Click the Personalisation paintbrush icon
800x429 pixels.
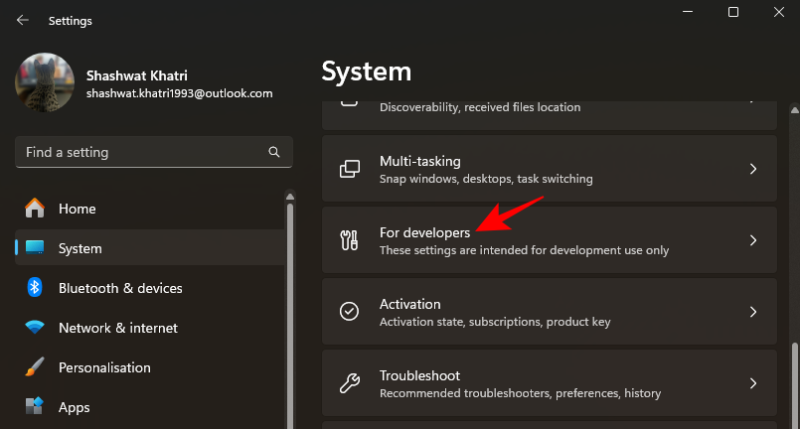35,367
